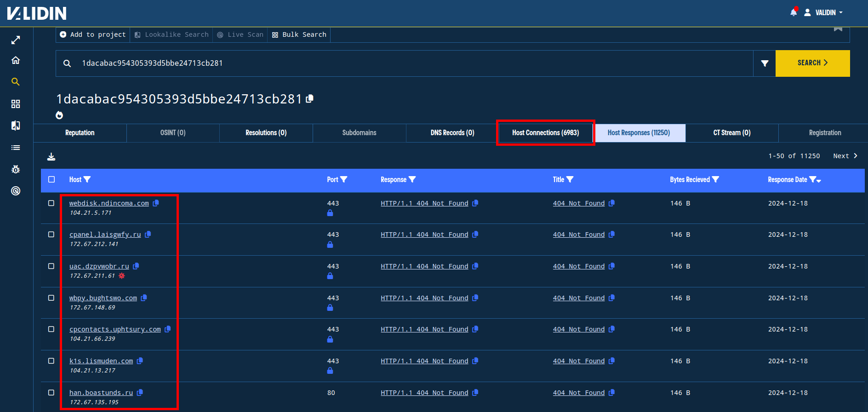Copy host han.boastunds.ru
The height and width of the screenshot is (412, 868).
click(x=140, y=392)
